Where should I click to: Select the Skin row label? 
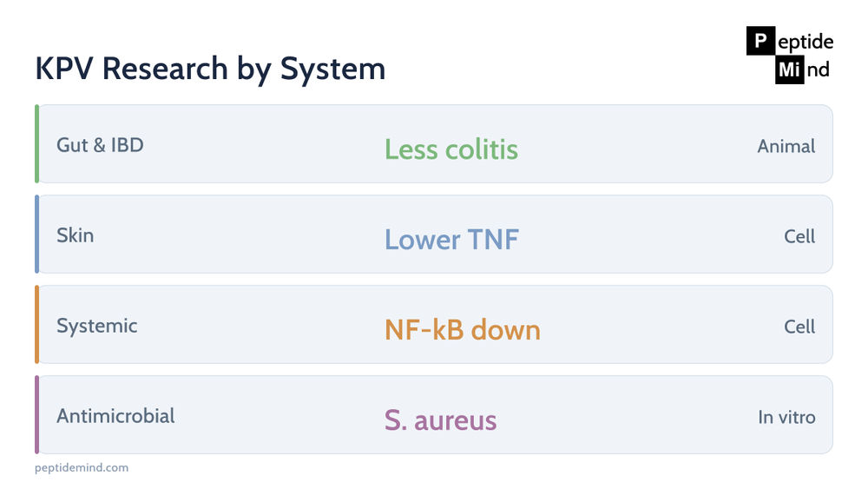[x=76, y=235]
